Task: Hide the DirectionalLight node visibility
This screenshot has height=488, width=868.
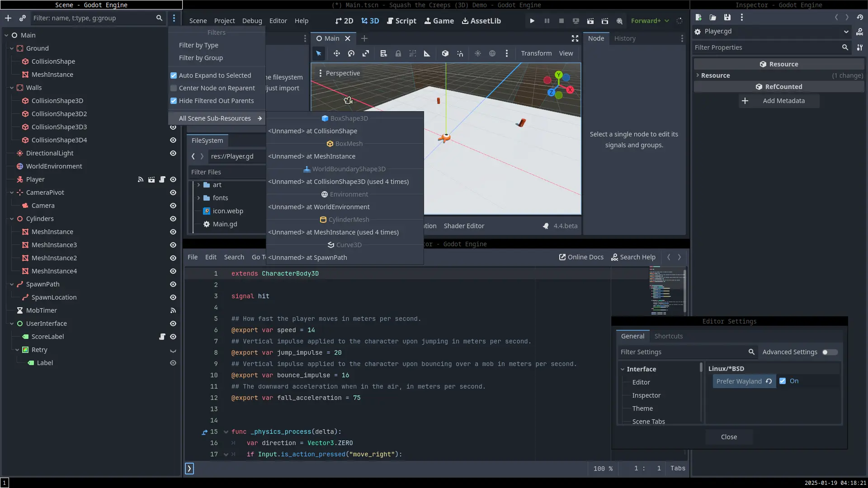Action: (173, 153)
